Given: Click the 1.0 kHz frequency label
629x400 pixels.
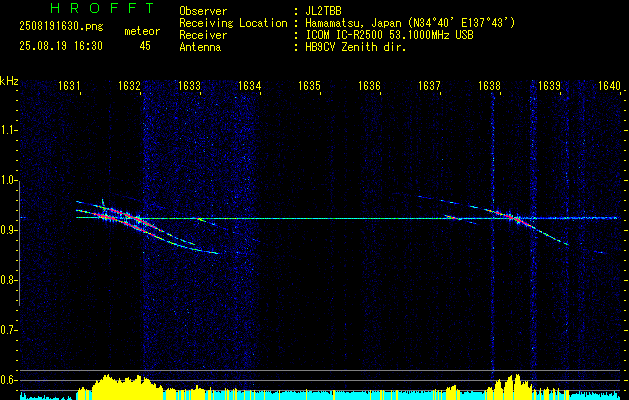Looking at the screenshot, I should [x=8, y=180].
